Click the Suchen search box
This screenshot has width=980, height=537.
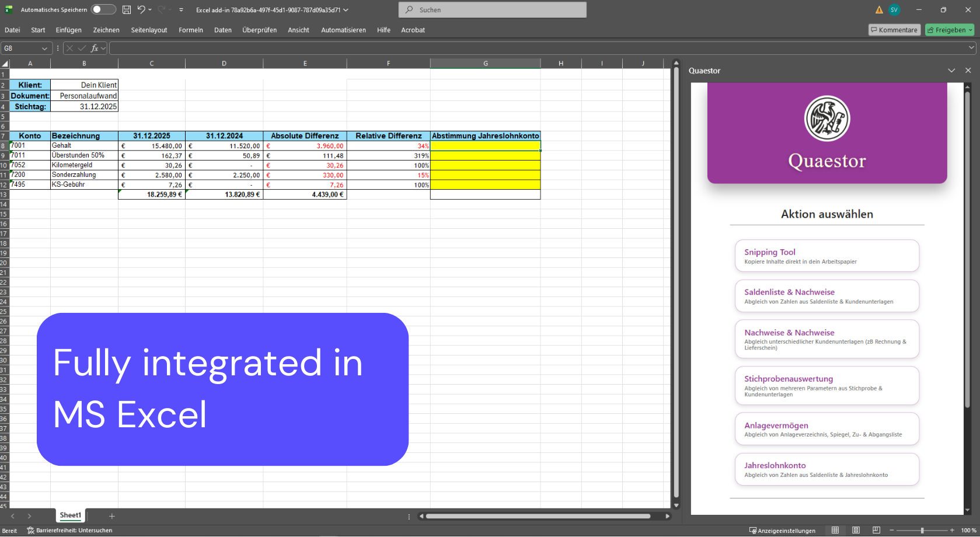[493, 9]
